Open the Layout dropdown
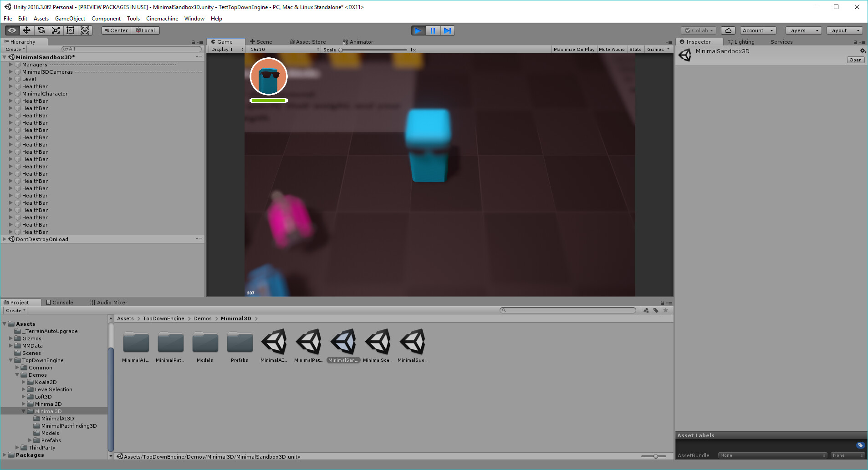The width and height of the screenshot is (868, 470). coord(845,30)
